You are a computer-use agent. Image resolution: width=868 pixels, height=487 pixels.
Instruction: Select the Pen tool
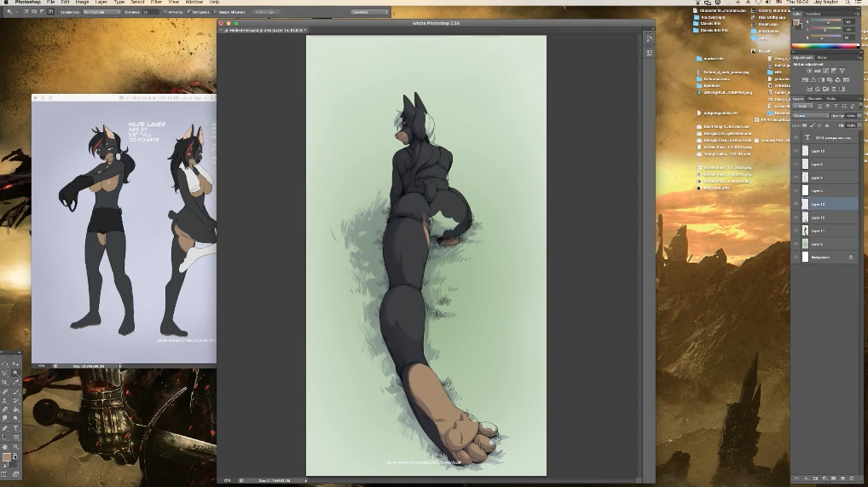click(5, 428)
